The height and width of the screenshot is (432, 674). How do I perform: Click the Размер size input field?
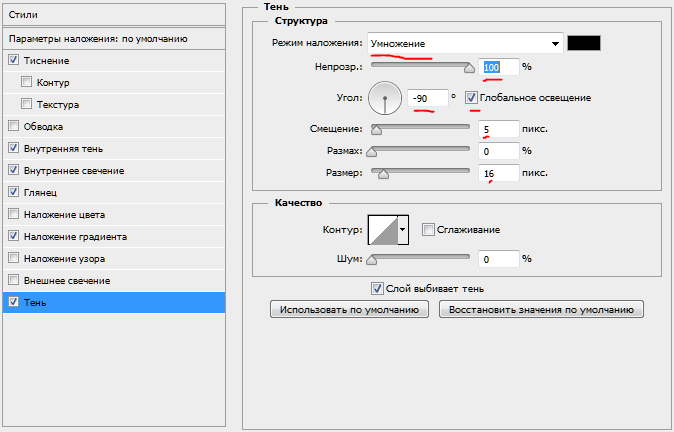499,173
